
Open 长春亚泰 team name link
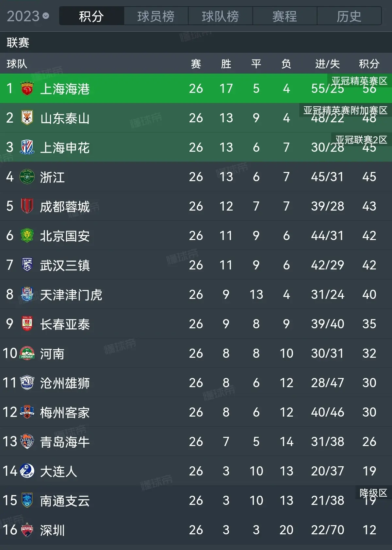(65, 324)
